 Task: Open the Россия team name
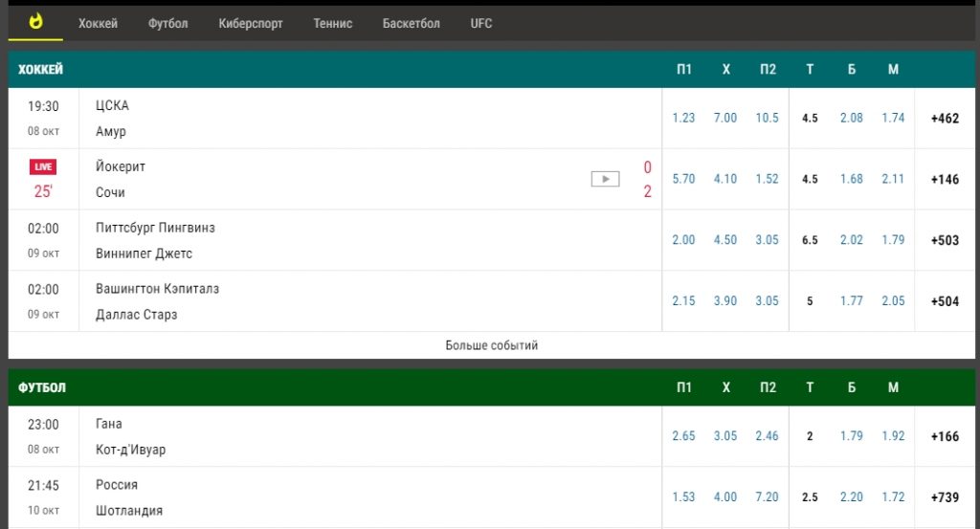[x=117, y=485]
